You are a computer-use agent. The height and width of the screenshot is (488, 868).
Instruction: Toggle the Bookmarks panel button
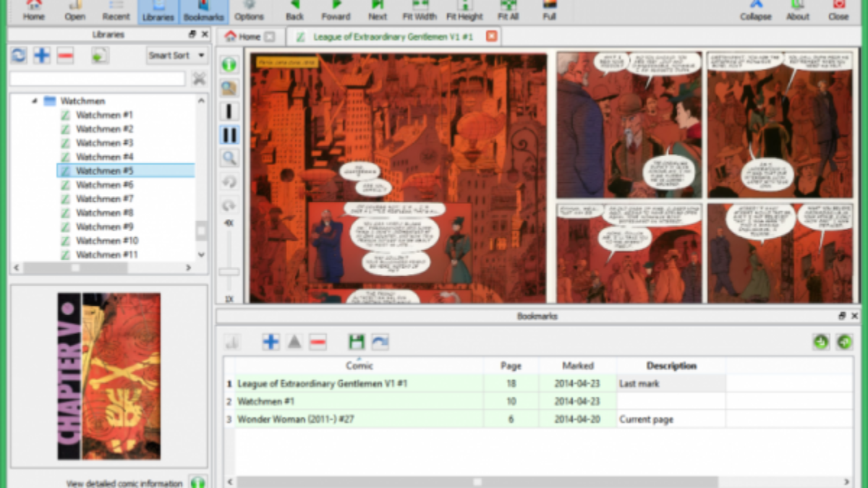tap(203, 11)
